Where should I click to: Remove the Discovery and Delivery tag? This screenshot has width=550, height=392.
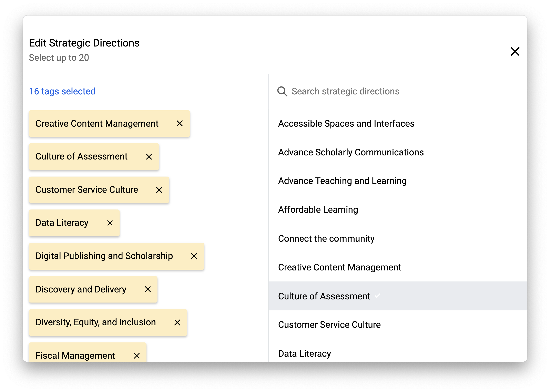click(147, 289)
